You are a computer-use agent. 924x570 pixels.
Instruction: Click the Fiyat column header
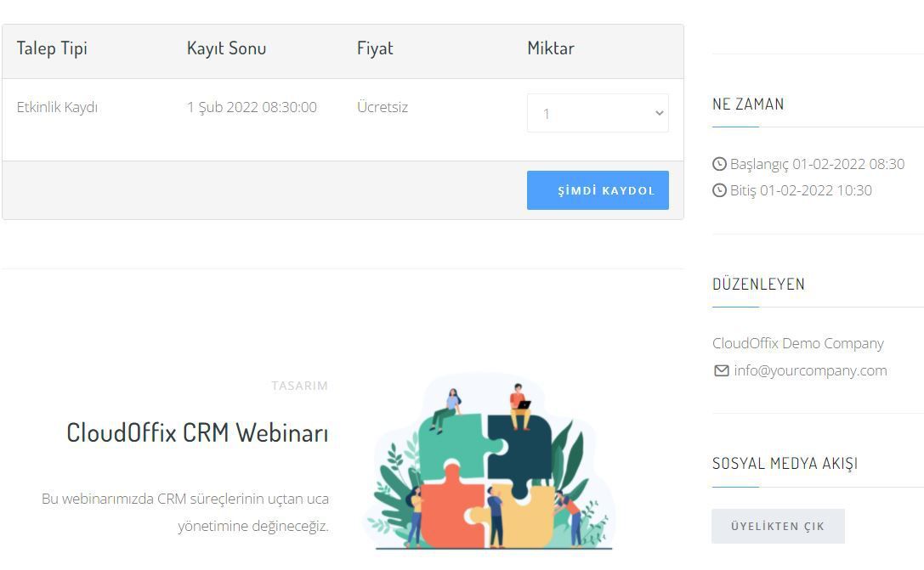[x=375, y=48]
